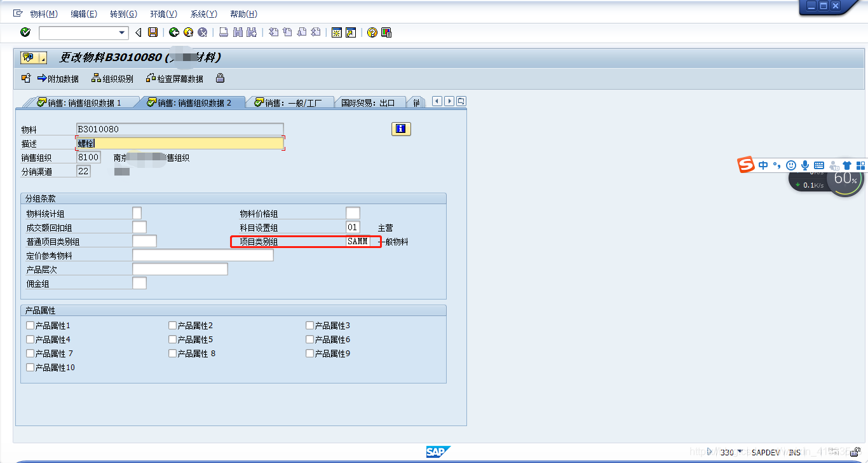Switch to 国际贸易: 出口 tab
Viewport: 868px width, 463px height.
point(370,102)
